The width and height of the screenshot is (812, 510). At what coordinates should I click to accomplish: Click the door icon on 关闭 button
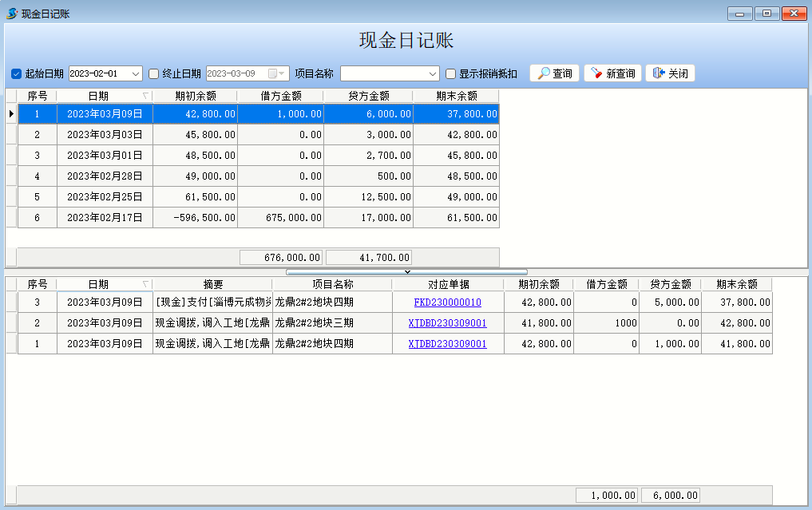point(658,73)
